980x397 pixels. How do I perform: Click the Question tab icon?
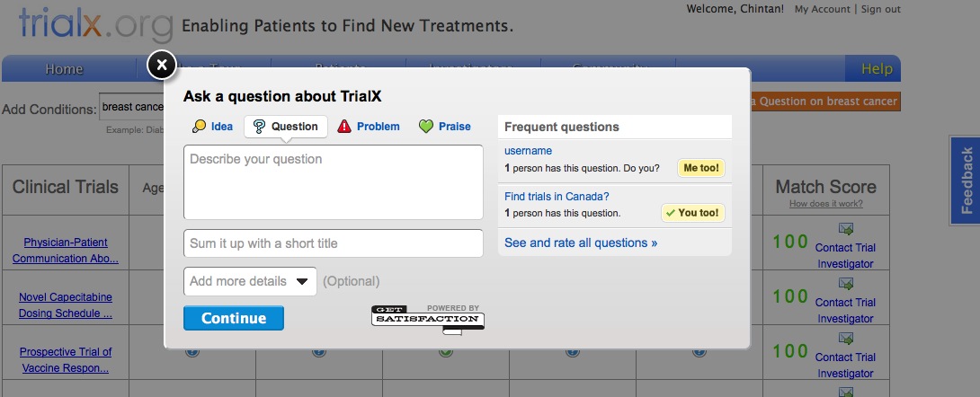point(260,127)
